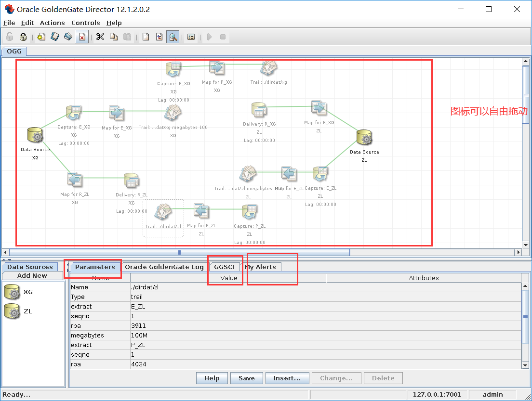This screenshot has width=532, height=401.
Task: Select the Map for R_XG node icon
Action: (x=319, y=108)
